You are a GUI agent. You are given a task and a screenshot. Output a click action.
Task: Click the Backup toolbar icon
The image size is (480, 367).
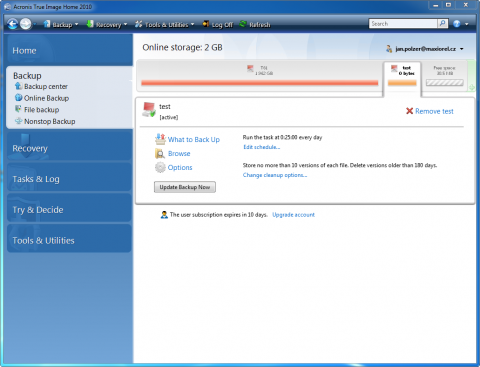click(47, 24)
